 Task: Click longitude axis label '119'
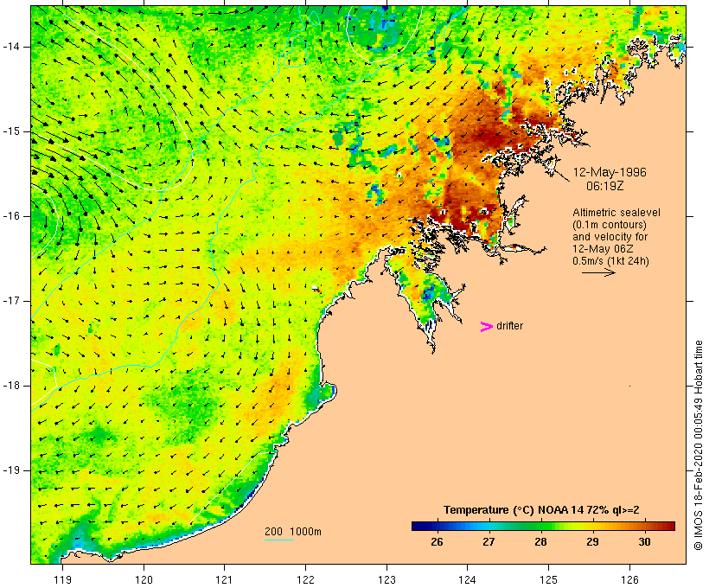(x=62, y=580)
